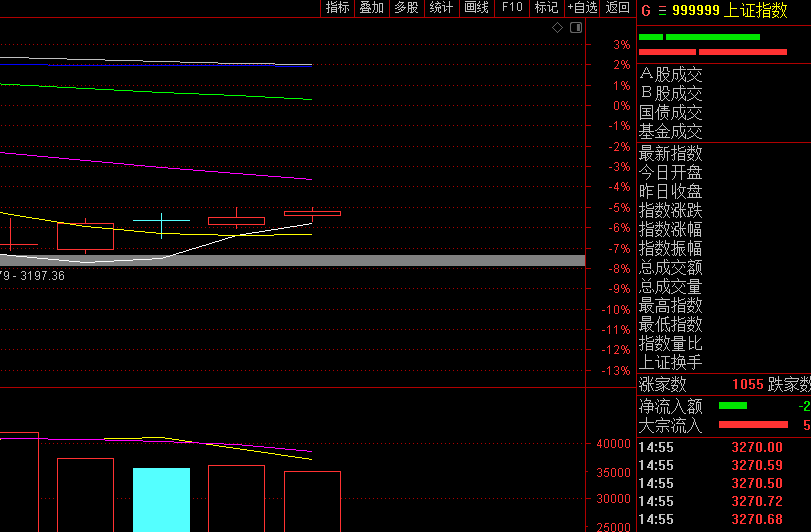Add the stock to watchlist with +自选
The width and height of the screenshot is (811, 532).
(x=582, y=8)
